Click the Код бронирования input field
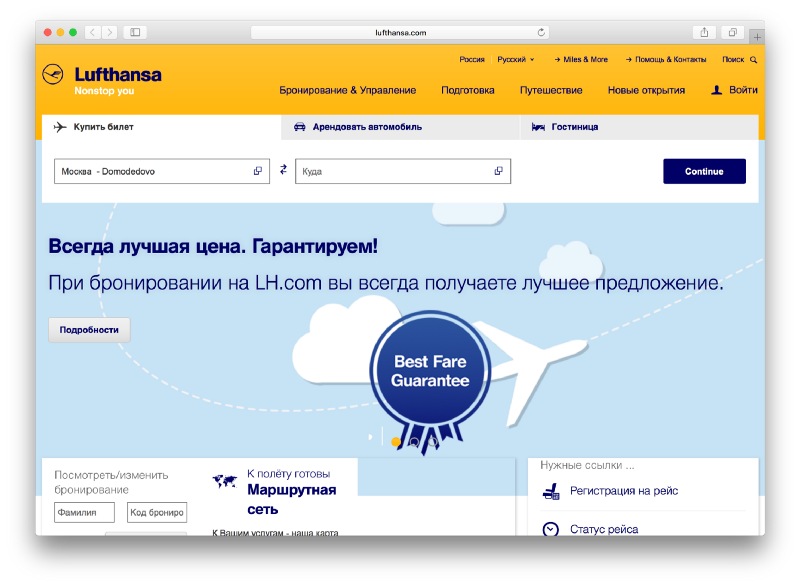 pyautogui.click(x=157, y=513)
